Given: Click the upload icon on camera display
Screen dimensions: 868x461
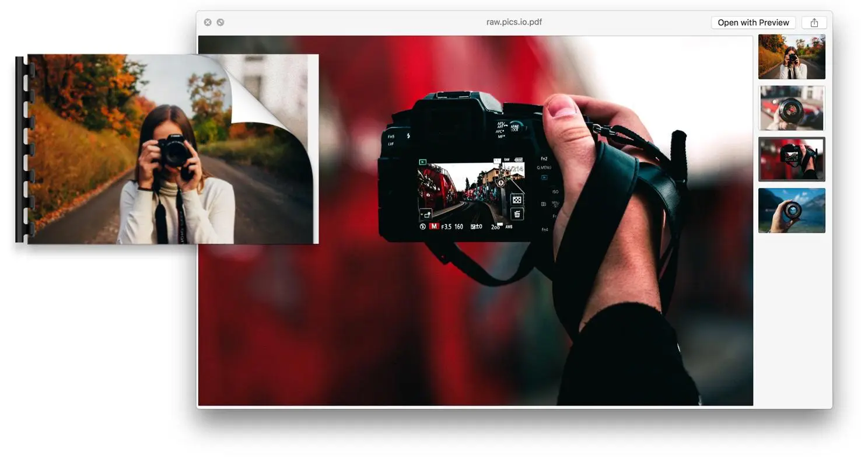Looking at the screenshot, I should click(x=426, y=214).
